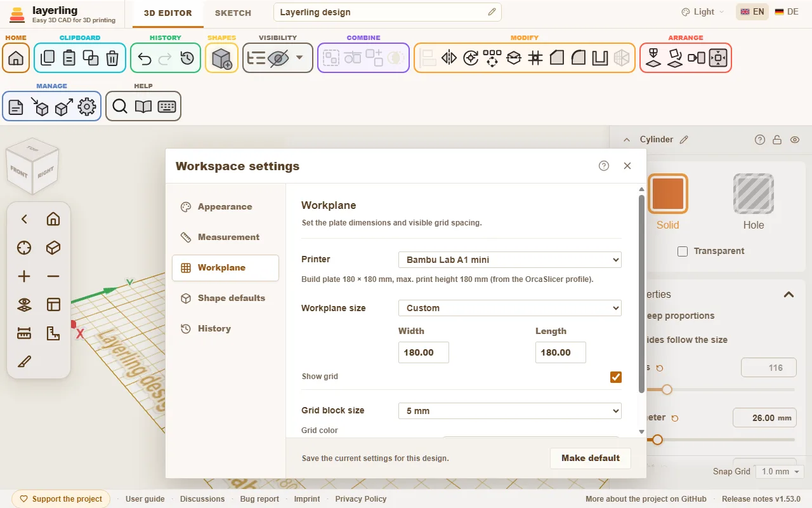Select the ruler measure tool in left panel
This screenshot has width=812, height=508.
[24, 333]
